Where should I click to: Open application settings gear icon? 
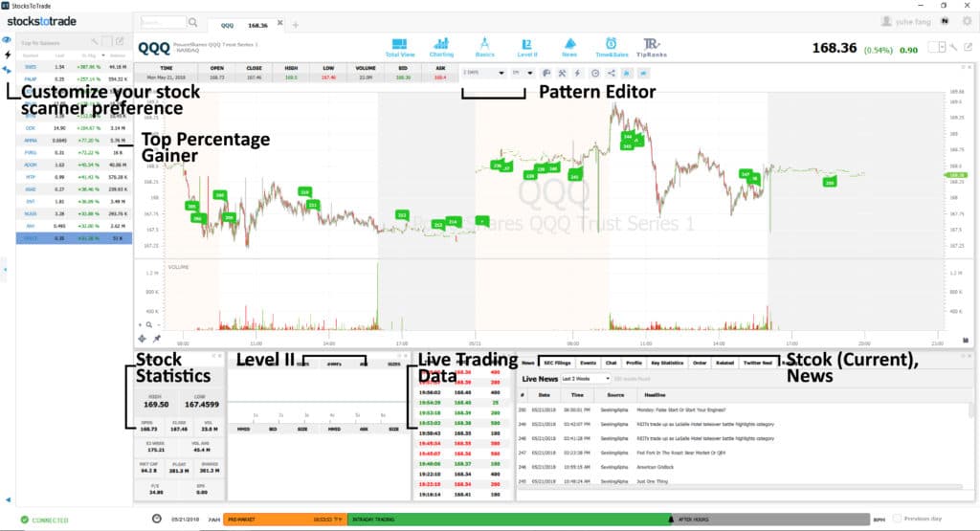[x=967, y=21]
